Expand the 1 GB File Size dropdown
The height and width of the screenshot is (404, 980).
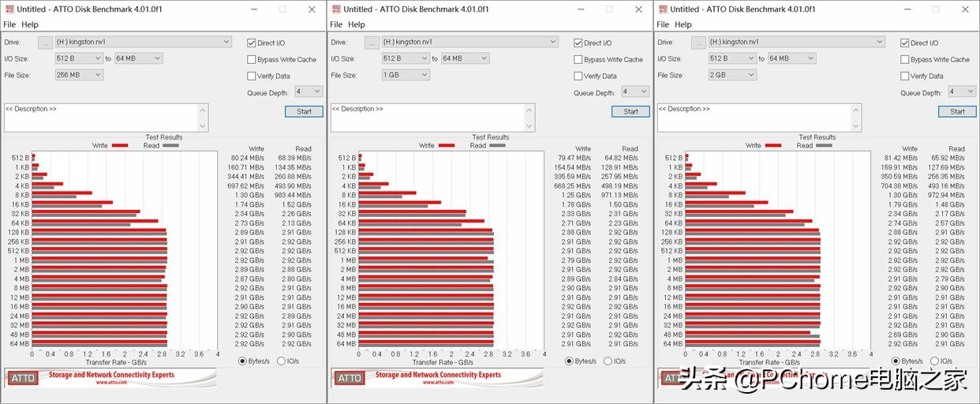406,75
